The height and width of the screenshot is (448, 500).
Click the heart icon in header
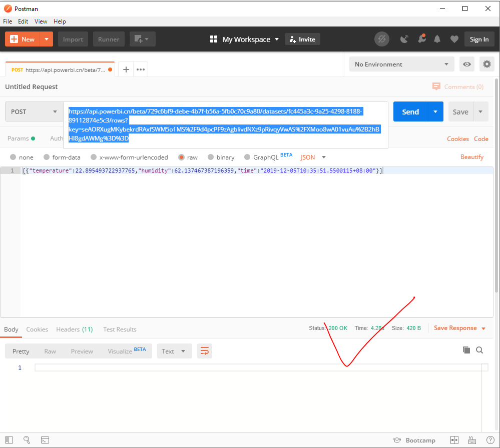tap(454, 39)
